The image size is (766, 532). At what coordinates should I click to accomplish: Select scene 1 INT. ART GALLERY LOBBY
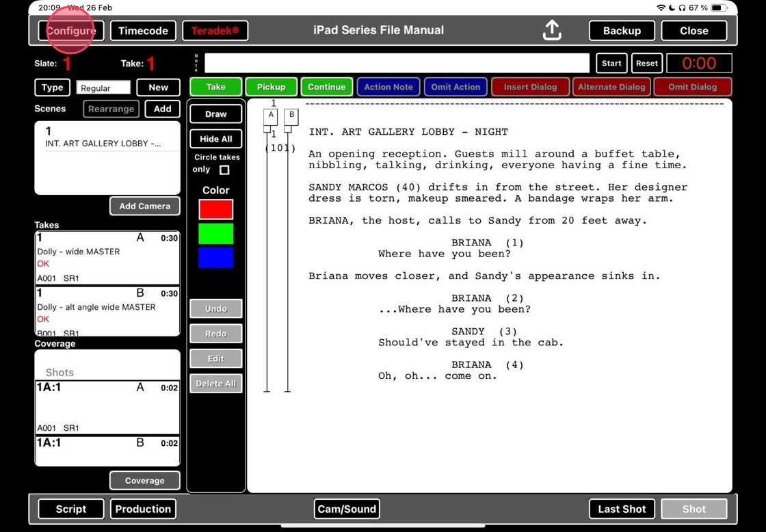(x=107, y=137)
